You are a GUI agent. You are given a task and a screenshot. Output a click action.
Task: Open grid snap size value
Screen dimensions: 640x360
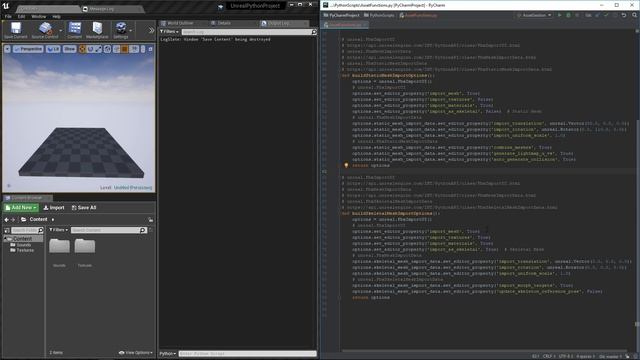click(x=134, y=49)
